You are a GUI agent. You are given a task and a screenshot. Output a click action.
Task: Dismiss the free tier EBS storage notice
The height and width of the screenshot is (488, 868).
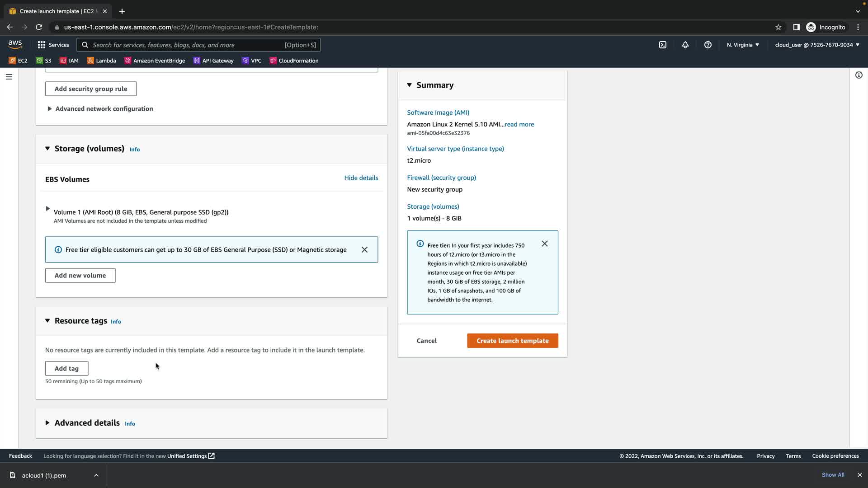[x=364, y=250]
